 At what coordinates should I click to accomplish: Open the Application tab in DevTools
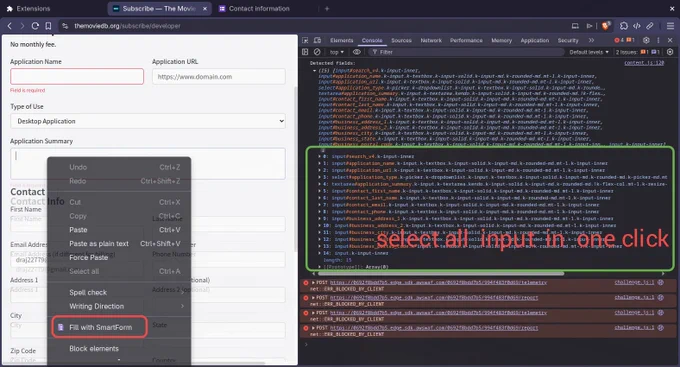[x=535, y=40]
